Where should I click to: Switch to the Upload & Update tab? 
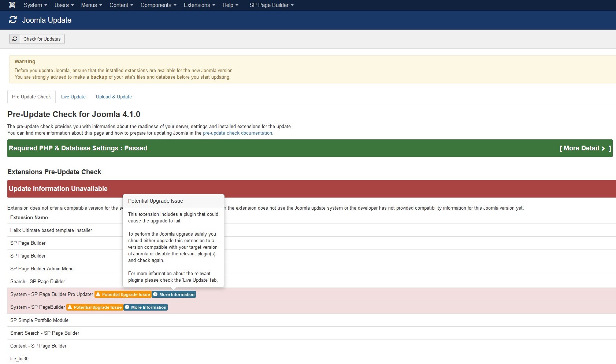tap(114, 97)
